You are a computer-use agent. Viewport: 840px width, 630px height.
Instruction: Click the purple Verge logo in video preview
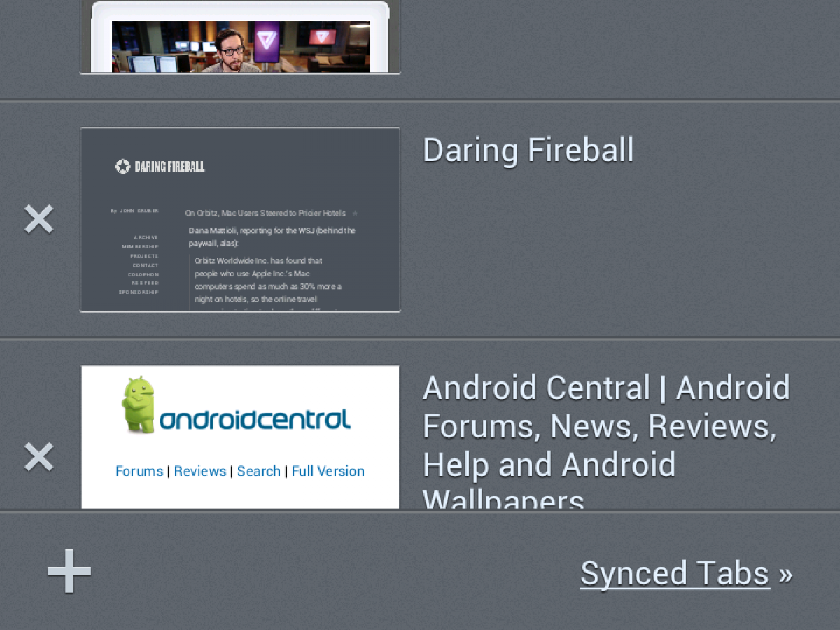coord(266,40)
